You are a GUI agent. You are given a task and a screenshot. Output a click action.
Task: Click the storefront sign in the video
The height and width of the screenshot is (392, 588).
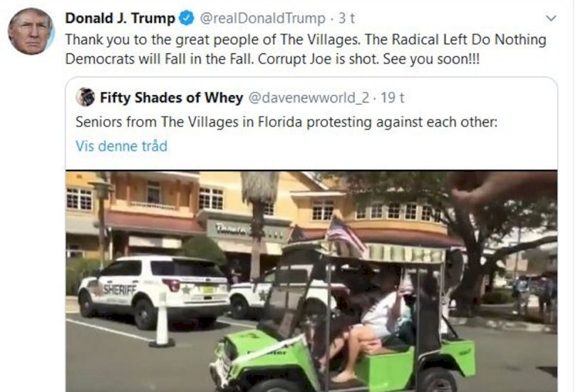pyautogui.click(x=247, y=229)
